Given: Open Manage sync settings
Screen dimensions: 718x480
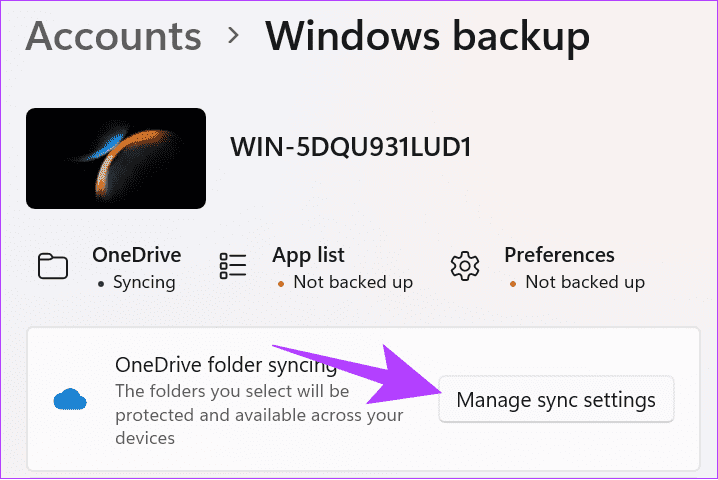Looking at the screenshot, I should click(556, 400).
